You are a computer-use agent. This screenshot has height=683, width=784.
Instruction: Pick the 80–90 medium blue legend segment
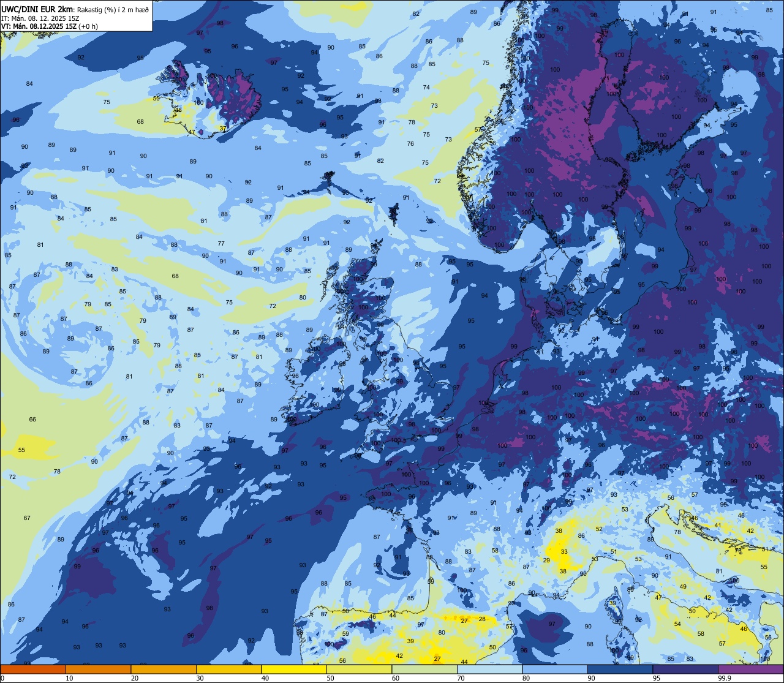[x=555, y=669]
